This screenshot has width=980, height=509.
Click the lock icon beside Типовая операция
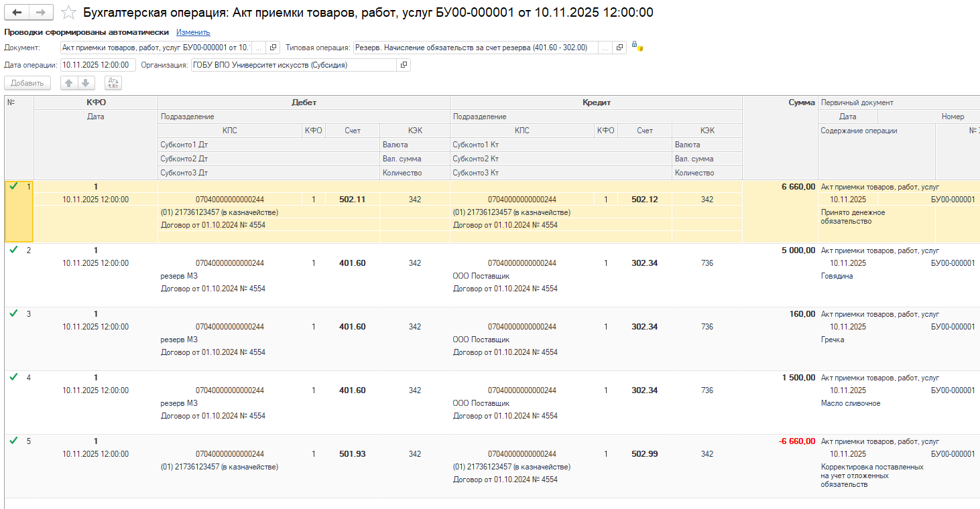[635, 47]
